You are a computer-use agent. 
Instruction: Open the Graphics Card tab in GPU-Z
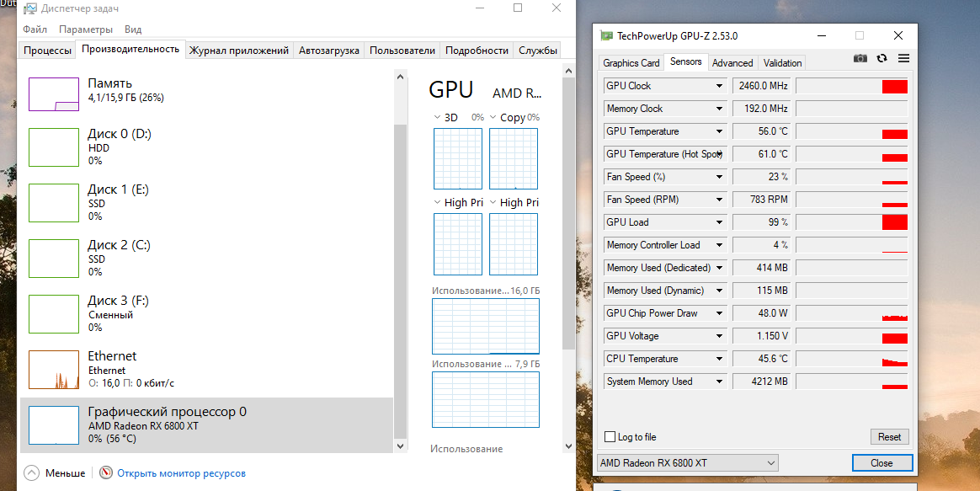pos(631,63)
